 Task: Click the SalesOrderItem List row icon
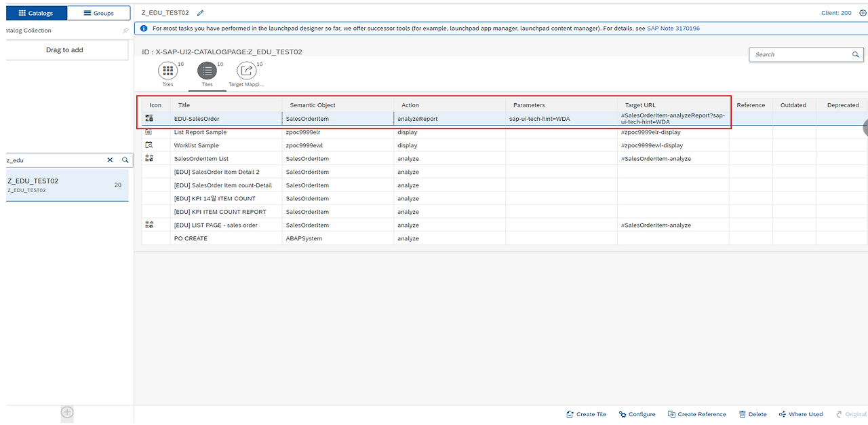point(149,158)
